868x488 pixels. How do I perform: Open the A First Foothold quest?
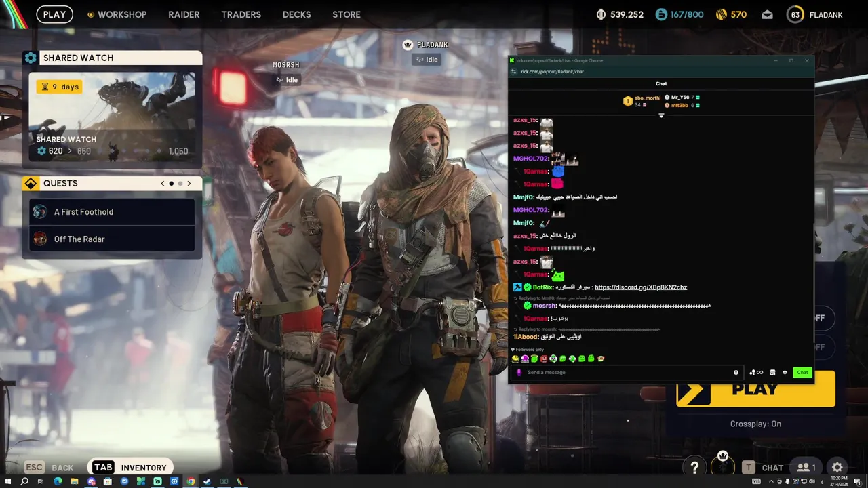[112, 211]
